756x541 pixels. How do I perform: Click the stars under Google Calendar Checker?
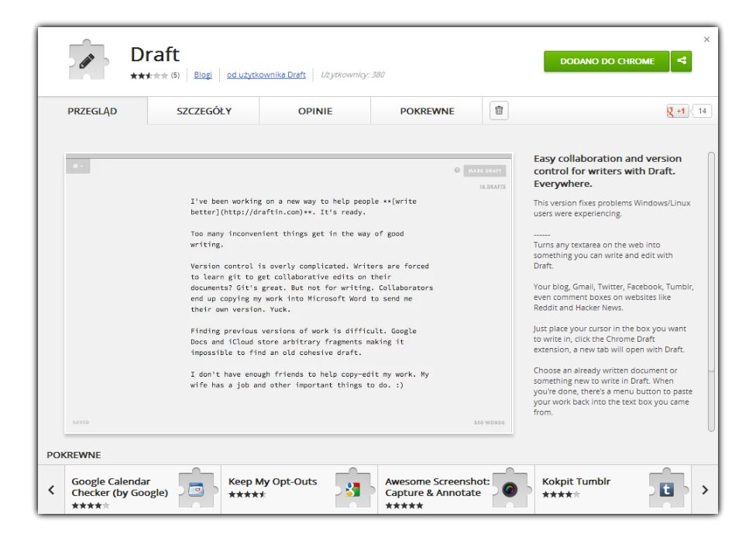(91, 505)
